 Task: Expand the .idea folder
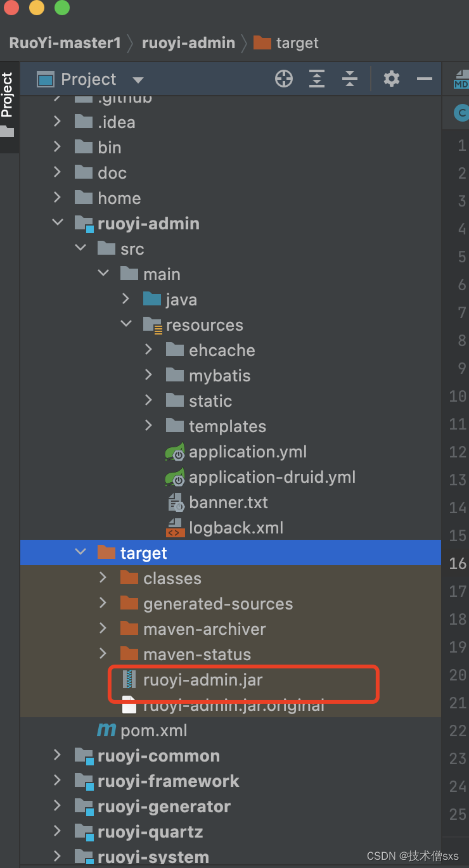[58, 122]
